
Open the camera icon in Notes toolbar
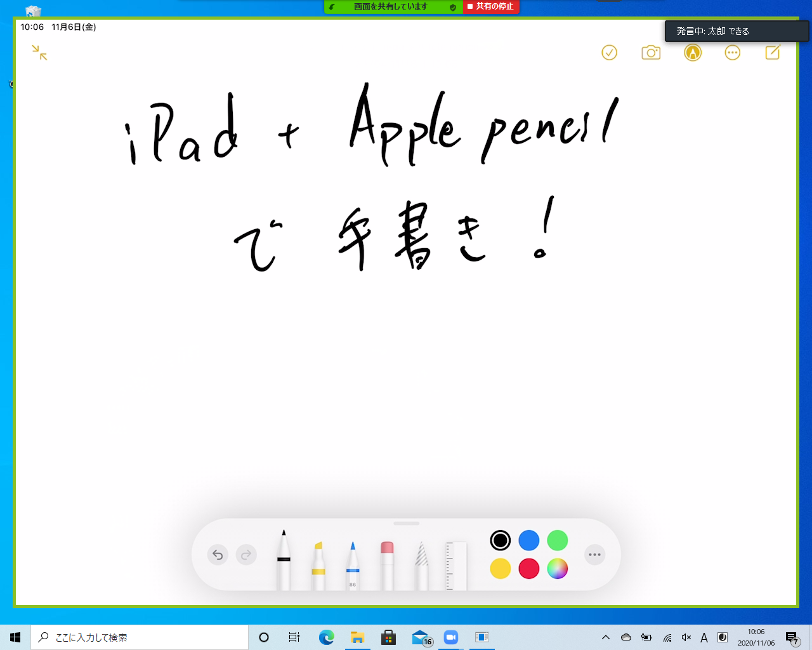click(651, 53)
